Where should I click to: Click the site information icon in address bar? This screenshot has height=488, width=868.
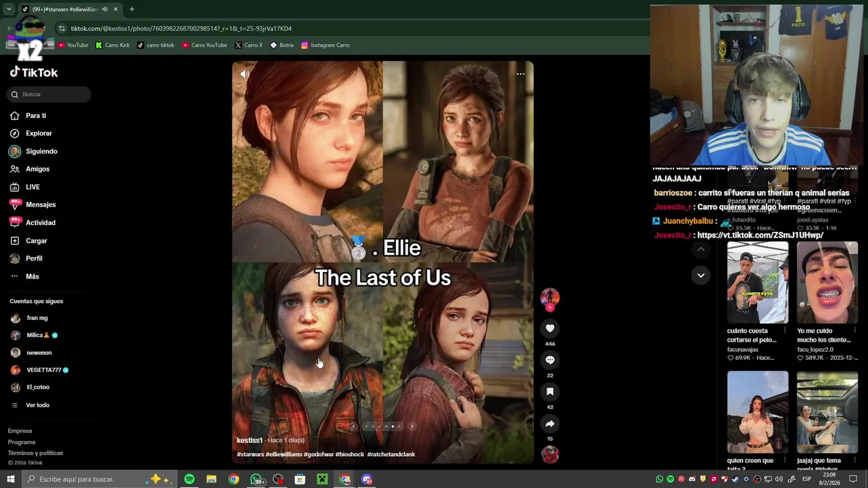(62, 28)
